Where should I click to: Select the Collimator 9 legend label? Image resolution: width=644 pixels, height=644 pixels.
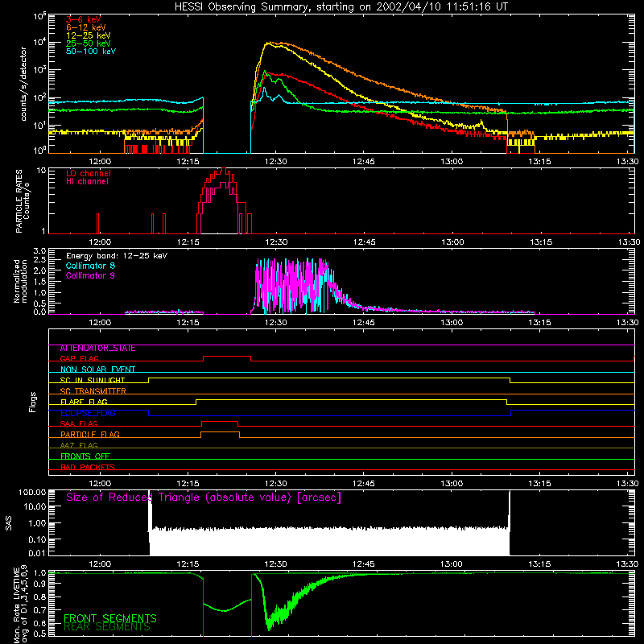pyautogui.click(x=90, y=275)
